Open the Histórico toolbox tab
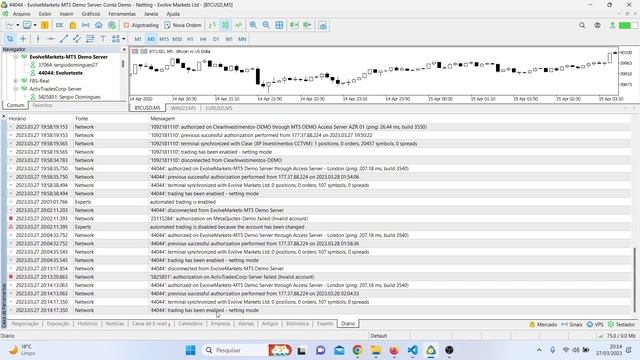Image resolution: width=640 pixels, height=360 pixels. point(88,324)
